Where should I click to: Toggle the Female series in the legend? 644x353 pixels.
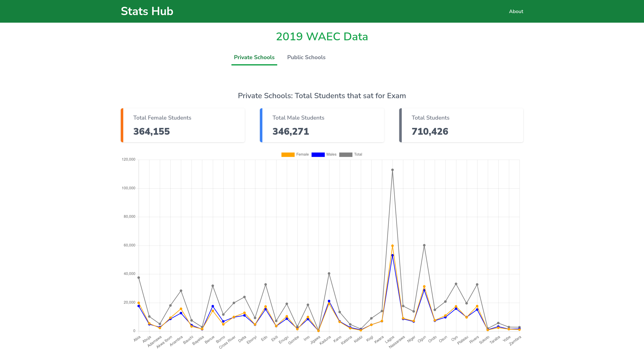point(302,154)
